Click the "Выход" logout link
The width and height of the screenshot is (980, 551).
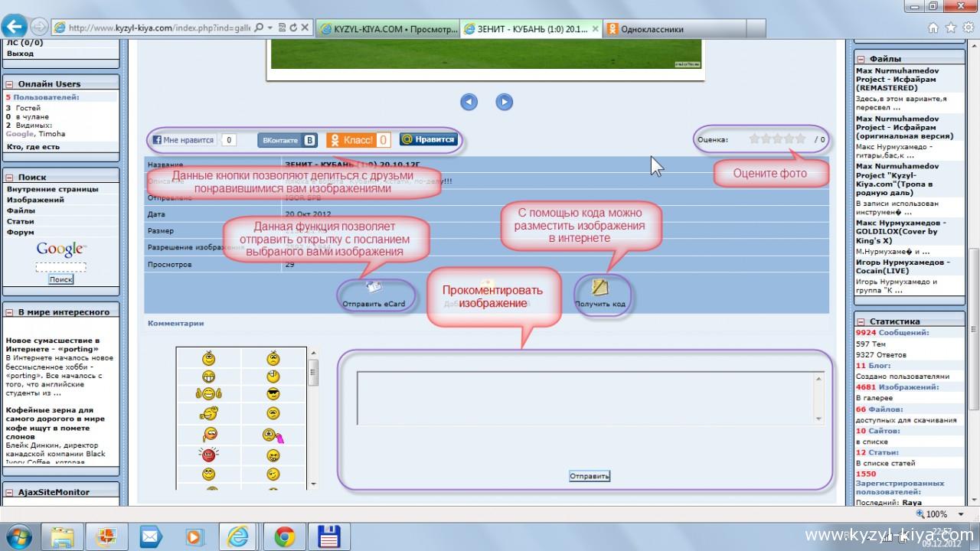pyautogui.click(x=21, y=54)
